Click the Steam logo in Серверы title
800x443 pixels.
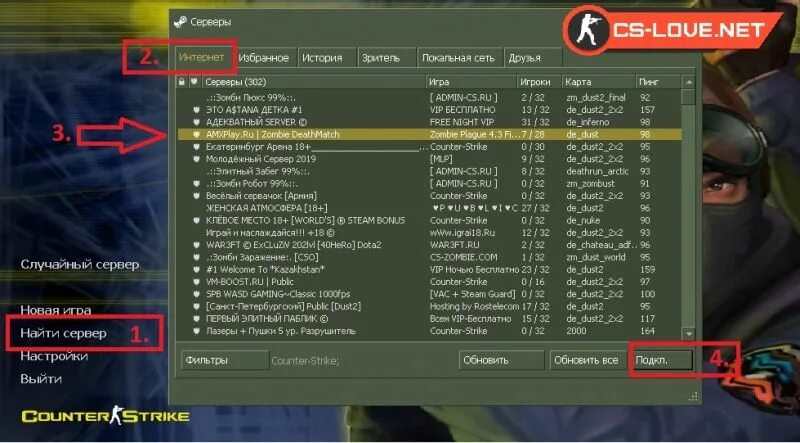pyautogui.click(x=180, y=22)
